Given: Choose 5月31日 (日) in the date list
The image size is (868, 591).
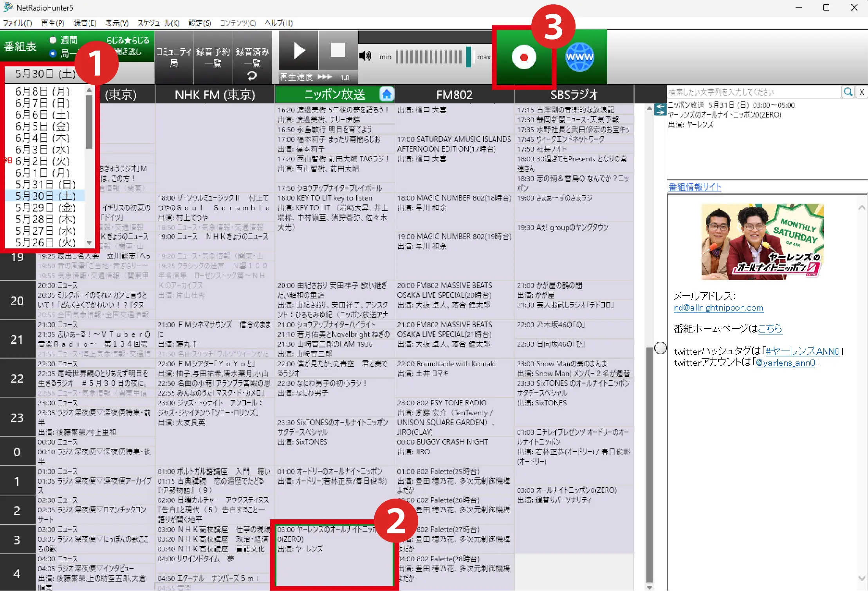Looking at the screenshot, I should [x=45, y=184].
